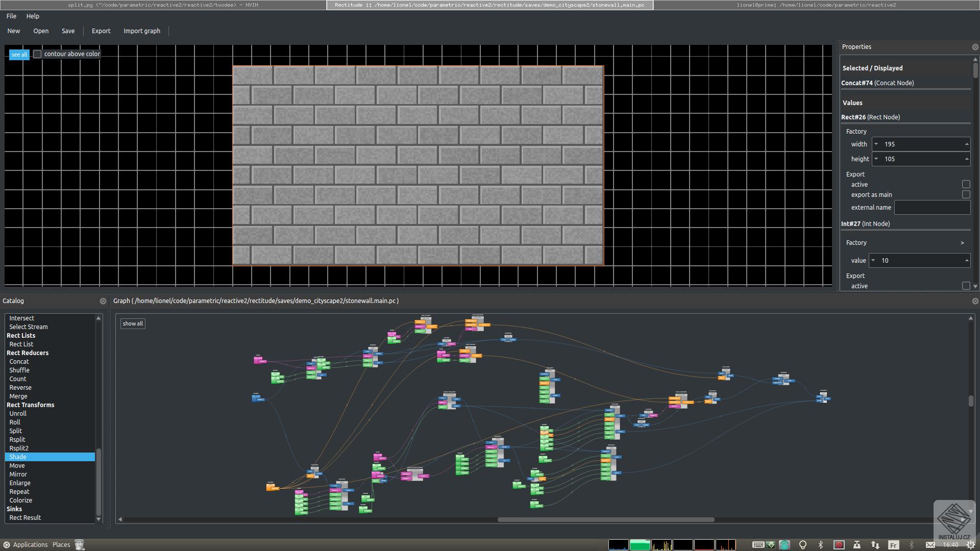
Task: Expand the Int#27 Factory section arrow
Action: [x=962, y=243]
